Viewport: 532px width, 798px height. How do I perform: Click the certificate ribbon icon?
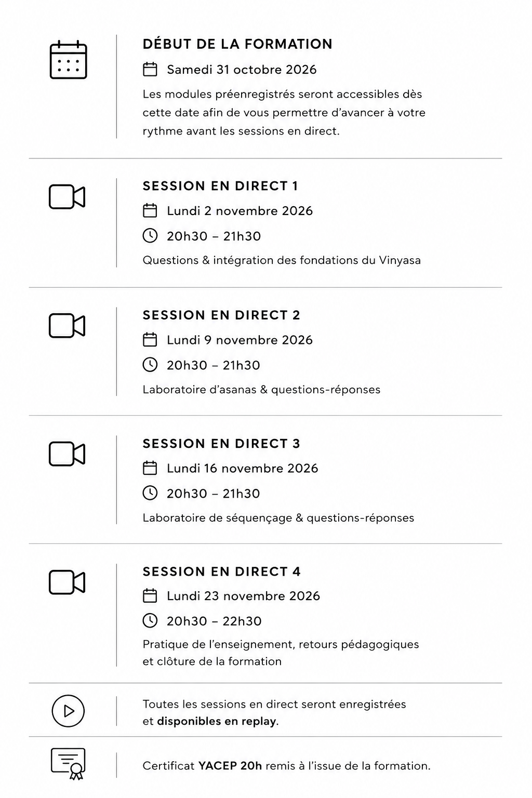(x=68, y=763)
